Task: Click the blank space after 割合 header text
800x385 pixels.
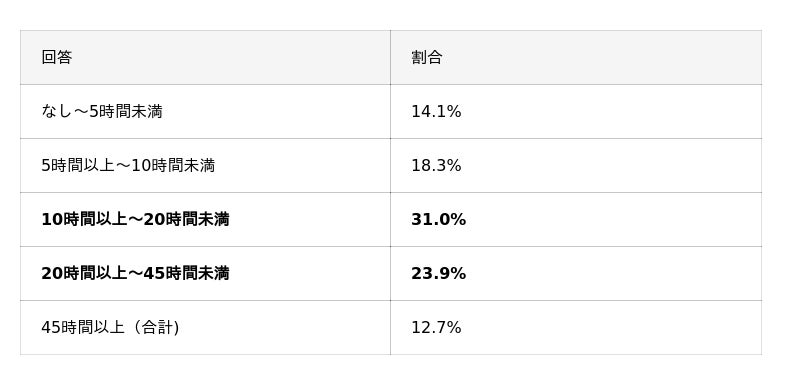Action: [x=602, y=57]
